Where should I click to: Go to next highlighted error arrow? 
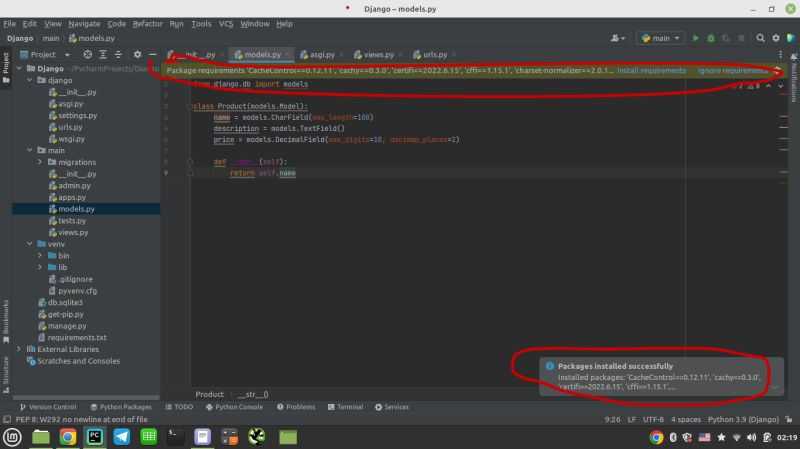point(781,86)
